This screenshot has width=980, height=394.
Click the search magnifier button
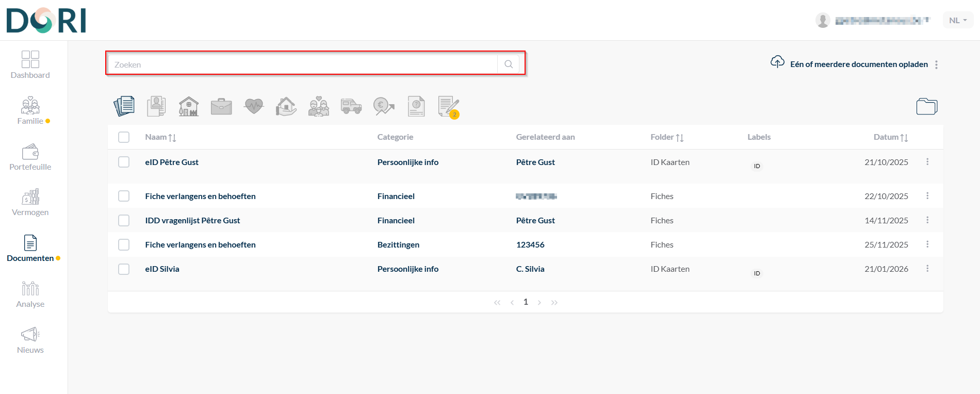click(x=509, y=64)
